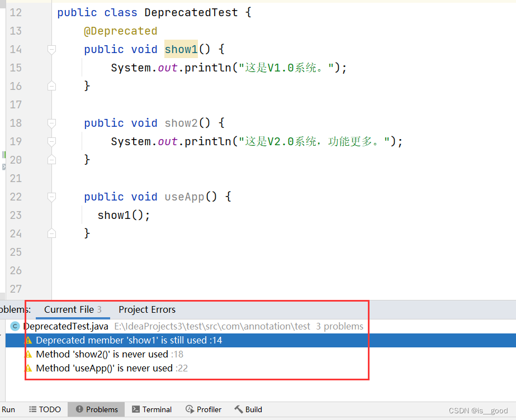
Task: Click warning icon of show2 never used problem
Action: pos(29,354)
